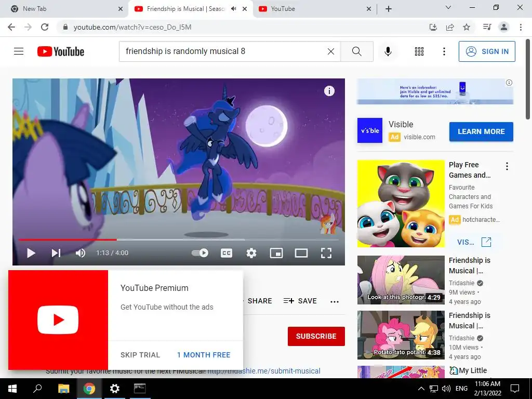This screenshot has width=532, height=399.
Task: Turn on closed captions
Action: [227, 253]
